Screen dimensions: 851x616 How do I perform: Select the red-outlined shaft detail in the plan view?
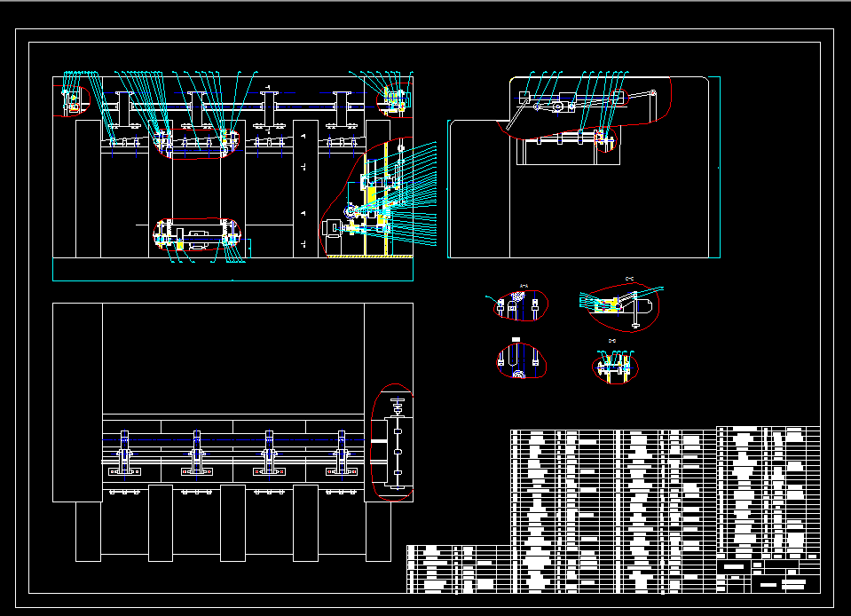[x=392, y=442]
